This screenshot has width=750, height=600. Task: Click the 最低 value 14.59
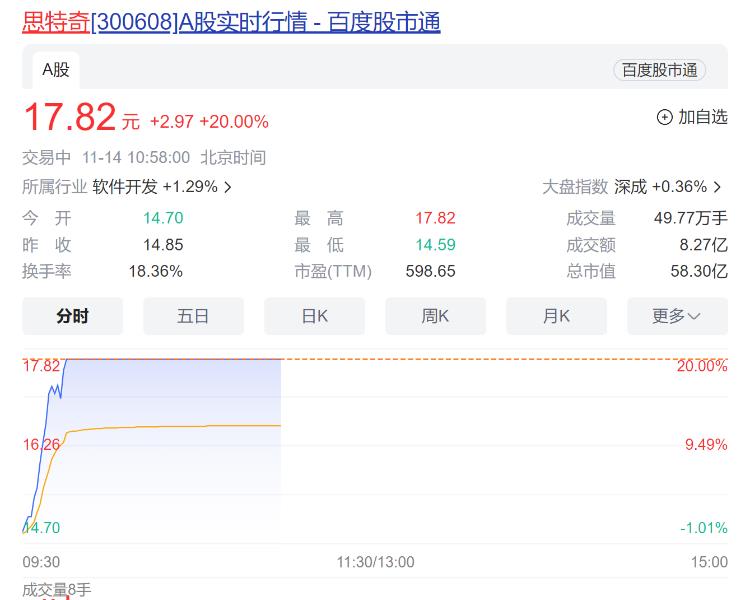coord(435,245)
